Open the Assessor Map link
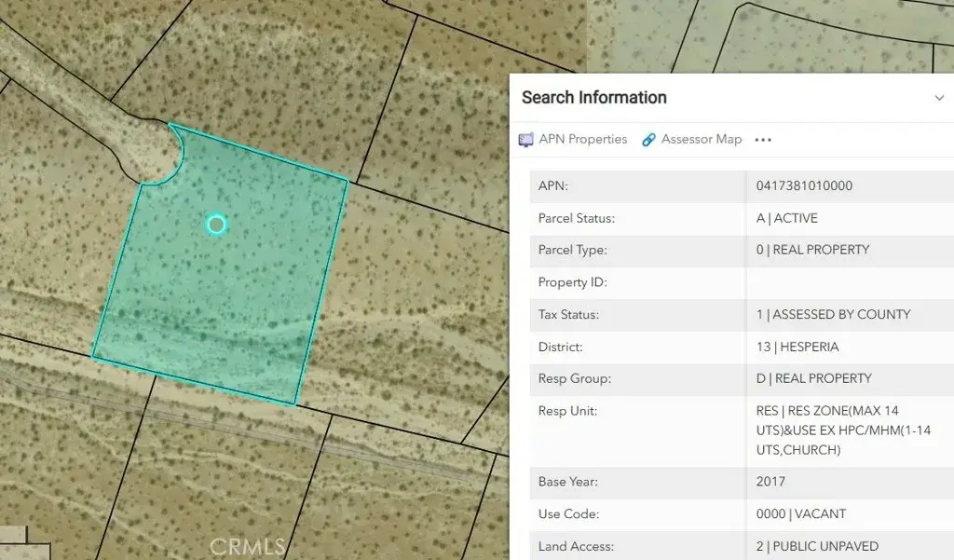The width and height of the screenshot is (954, 560). pos(701,140)
